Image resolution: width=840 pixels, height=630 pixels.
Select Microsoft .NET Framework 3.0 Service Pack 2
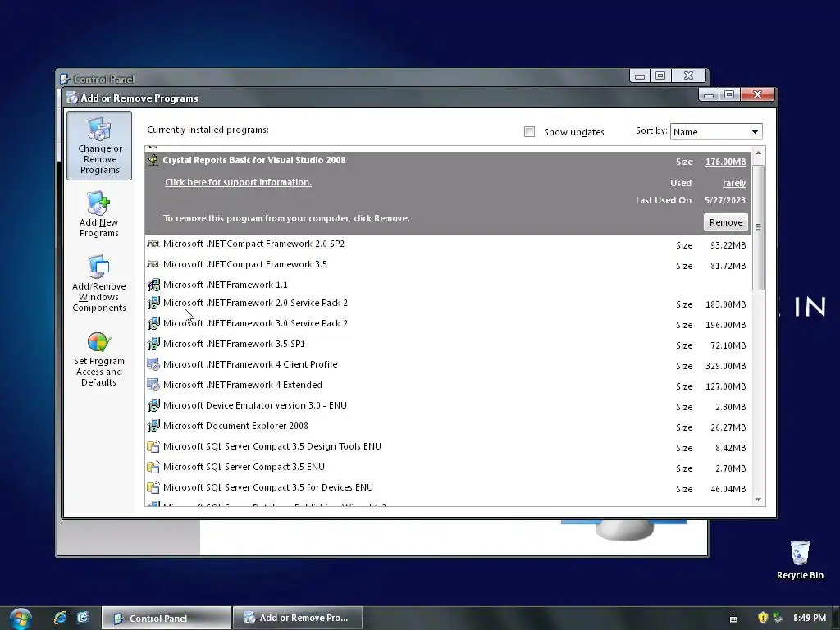pos(255,323)
